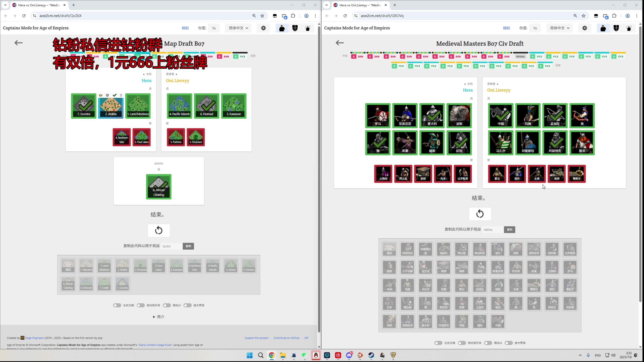Click Hera's 波斯 civ pick tile
The height and width of the screenshot is (362, 644).
[459, 116]
